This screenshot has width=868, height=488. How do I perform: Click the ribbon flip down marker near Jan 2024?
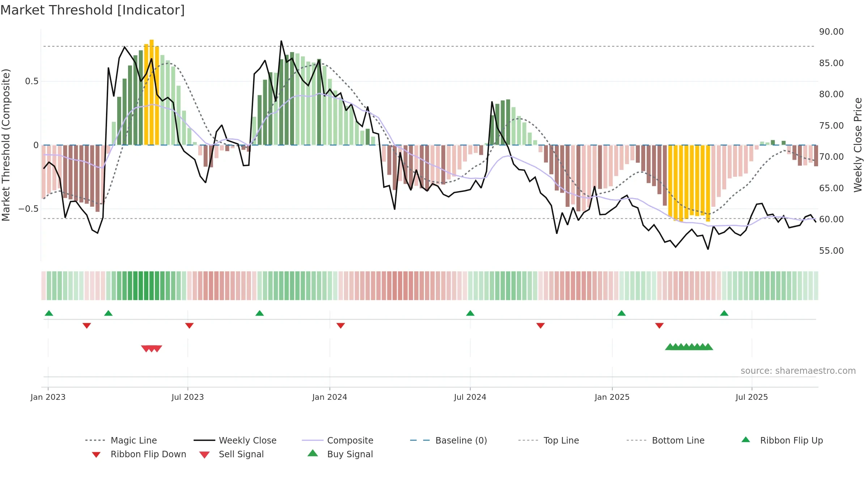click(x=341, y=326)
